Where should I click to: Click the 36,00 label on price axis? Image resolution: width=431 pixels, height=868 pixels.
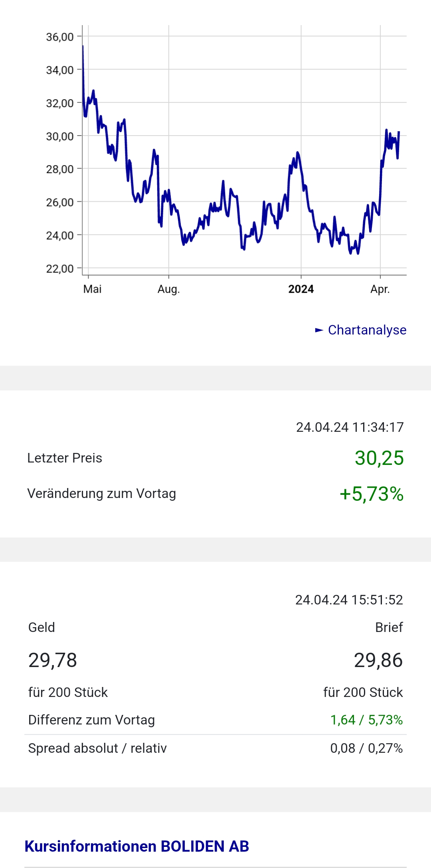coord(60,37)
